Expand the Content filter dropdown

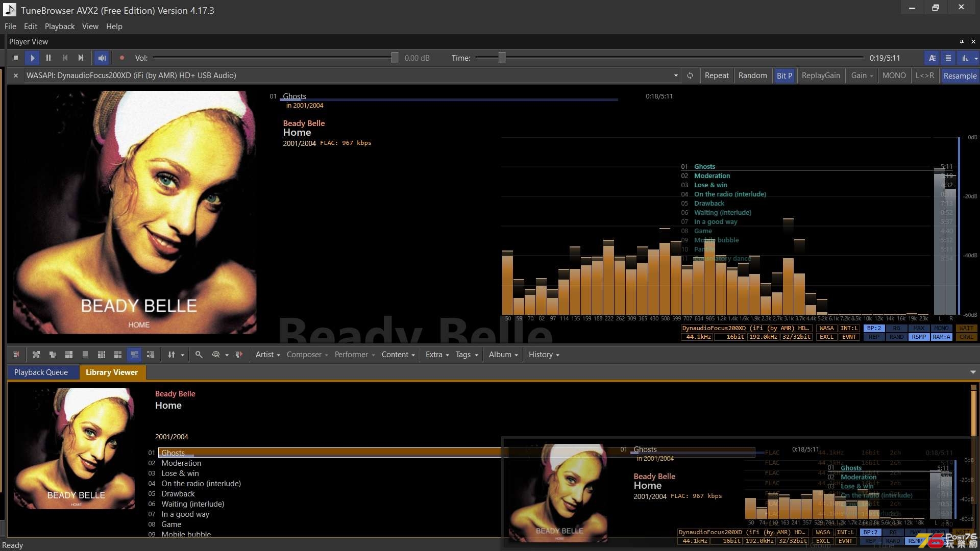[x=398, y=355]
